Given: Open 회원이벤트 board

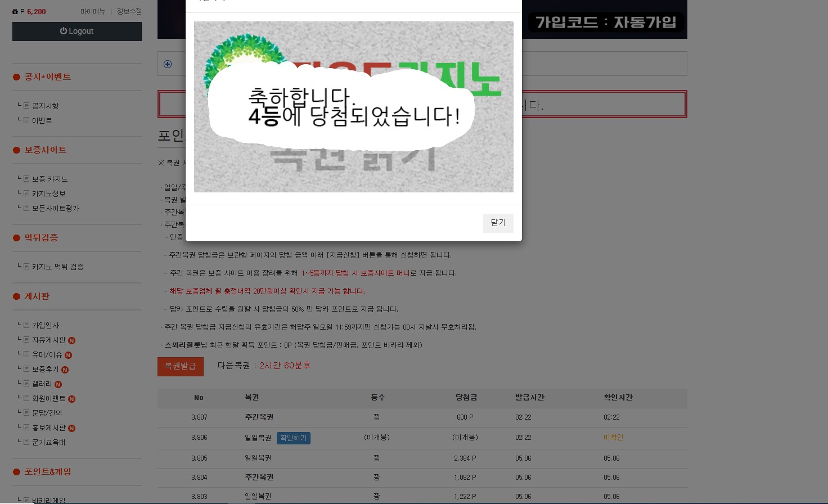Looking at the screenshot, I should click(x=49, y=398).
